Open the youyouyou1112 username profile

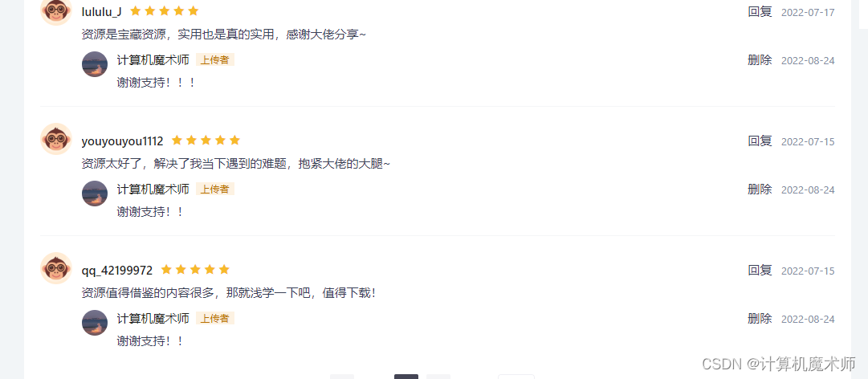[x=122, y=141]
